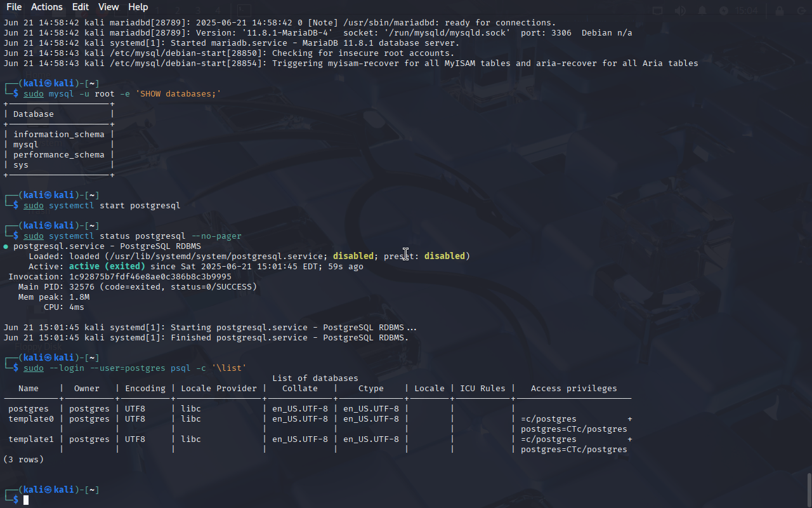Screen dimensions: 812x508
Task: Select the 'performance_schema' database row
Action: click(59, 155)
